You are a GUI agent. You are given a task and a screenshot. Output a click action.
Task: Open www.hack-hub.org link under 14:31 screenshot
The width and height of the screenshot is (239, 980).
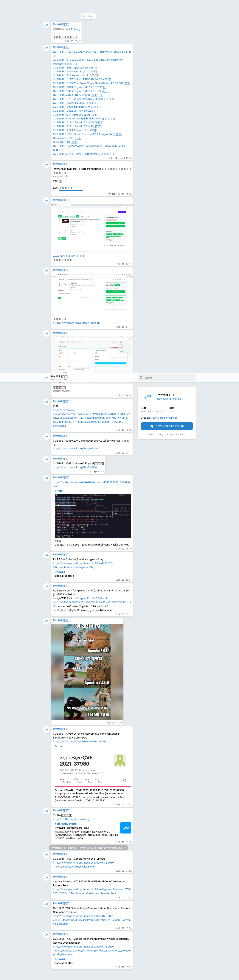pyautogui.click(x=64, y=256)
